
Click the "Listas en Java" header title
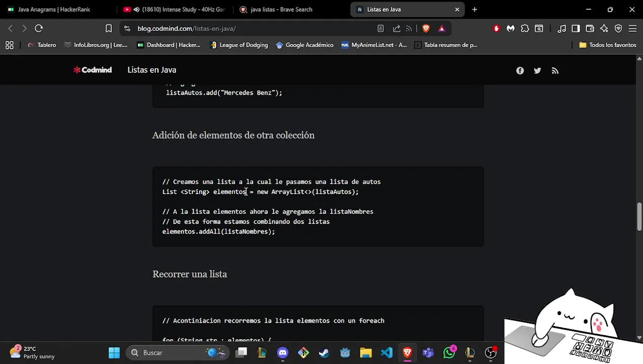tap(152, 70)
